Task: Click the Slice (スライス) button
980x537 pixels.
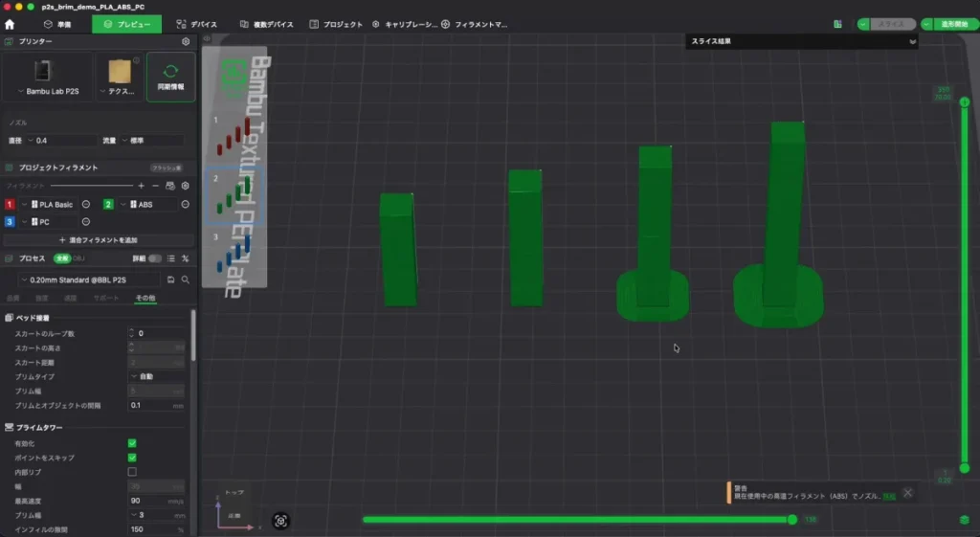Action: 893,24
